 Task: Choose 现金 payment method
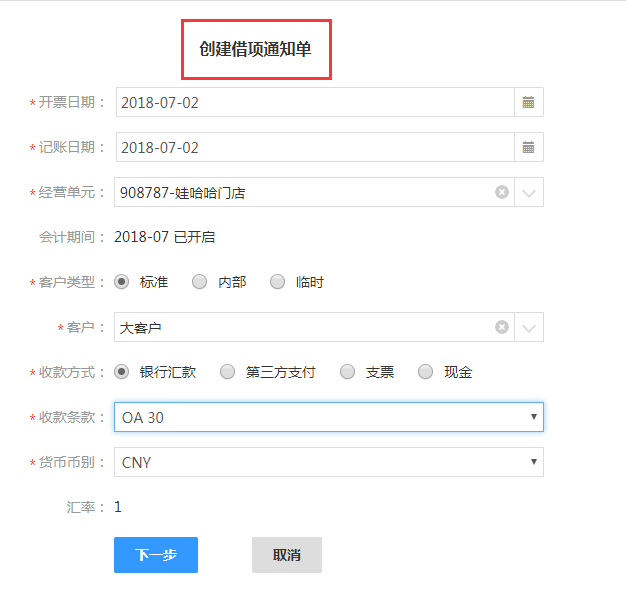pyautogui.click(x=426, y=372)
